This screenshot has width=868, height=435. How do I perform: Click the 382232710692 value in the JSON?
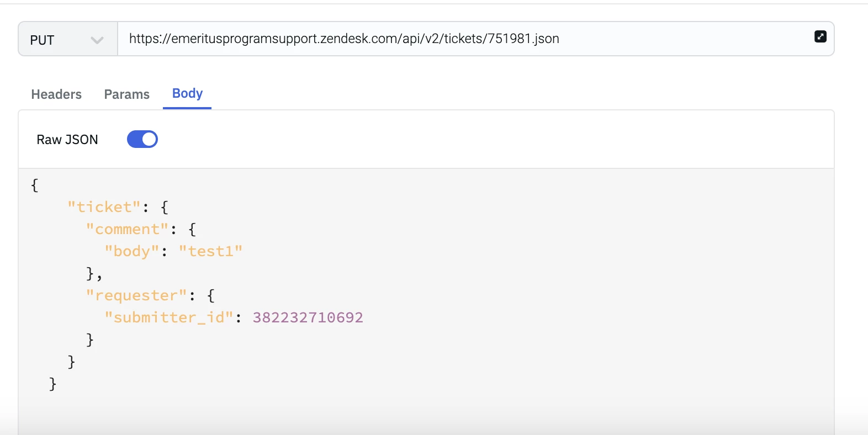coord(308,317)
